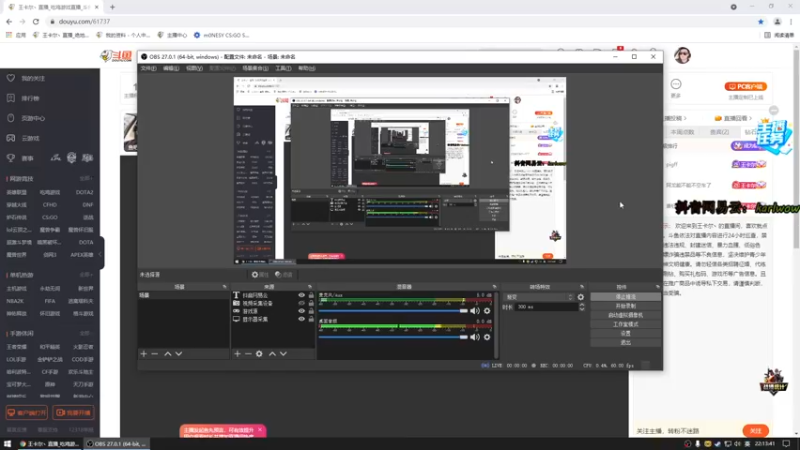Open the scene transition type dropdown
The height and width of the screenshot is (450, 800).
click(539, 297)
